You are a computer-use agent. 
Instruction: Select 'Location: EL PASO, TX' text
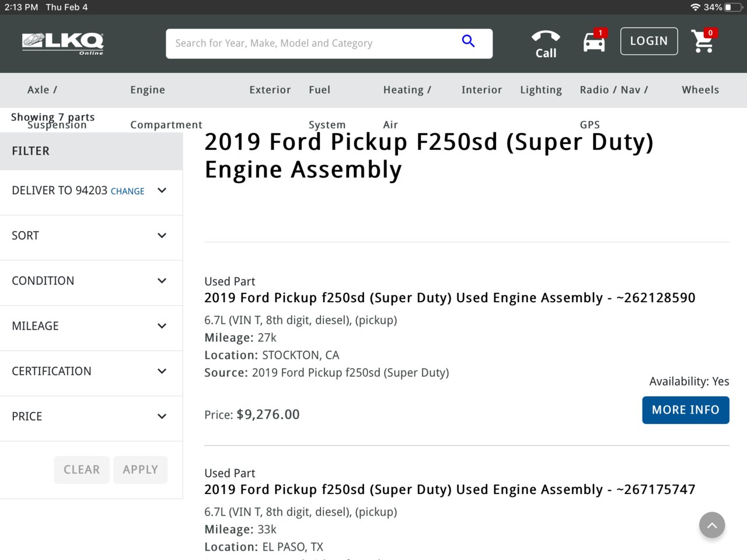point(264,547)
